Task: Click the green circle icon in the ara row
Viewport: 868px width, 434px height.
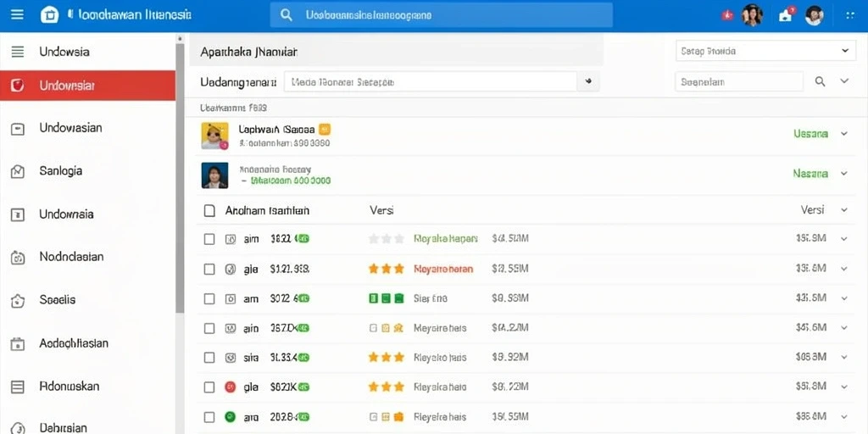Action: [x=231, y=417]
